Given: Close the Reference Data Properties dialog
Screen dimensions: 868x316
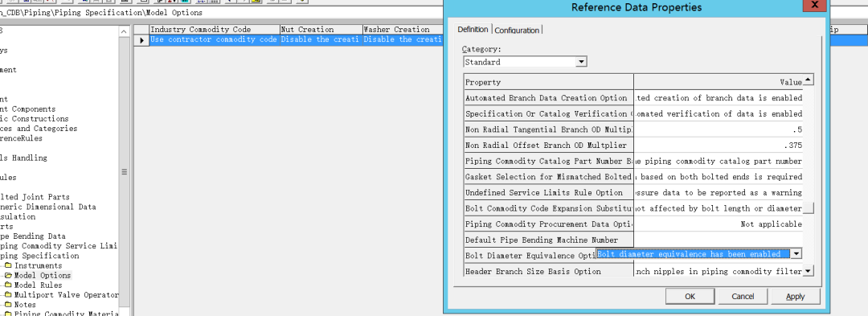Looking at the screenshot, I should (x=813, y=6).
